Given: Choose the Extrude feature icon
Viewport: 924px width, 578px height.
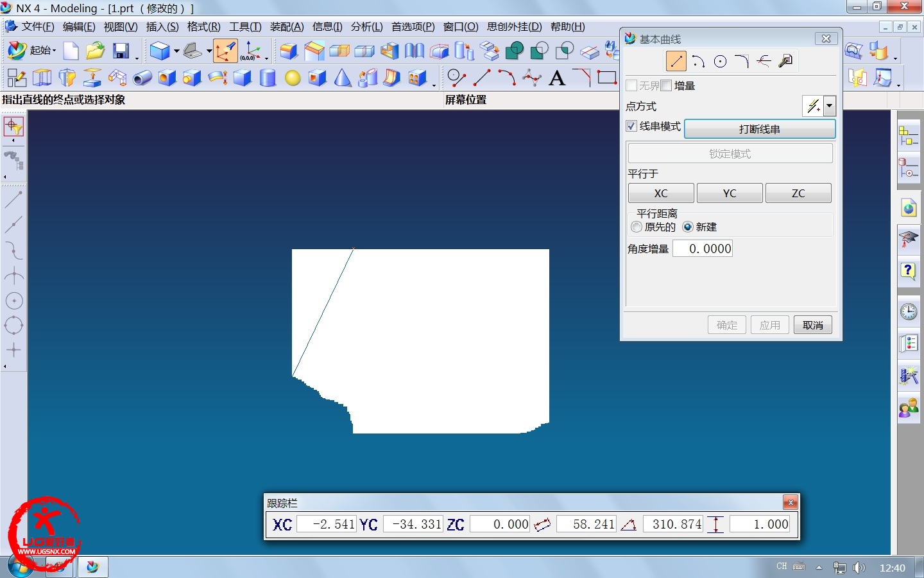Looking at the screenshot, I should (42, 78).
